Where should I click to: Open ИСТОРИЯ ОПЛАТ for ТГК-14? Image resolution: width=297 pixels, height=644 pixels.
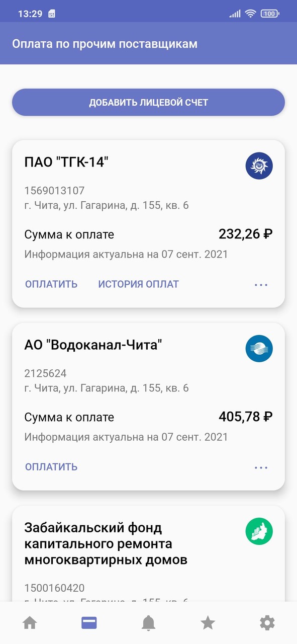[x=137, y=284]
